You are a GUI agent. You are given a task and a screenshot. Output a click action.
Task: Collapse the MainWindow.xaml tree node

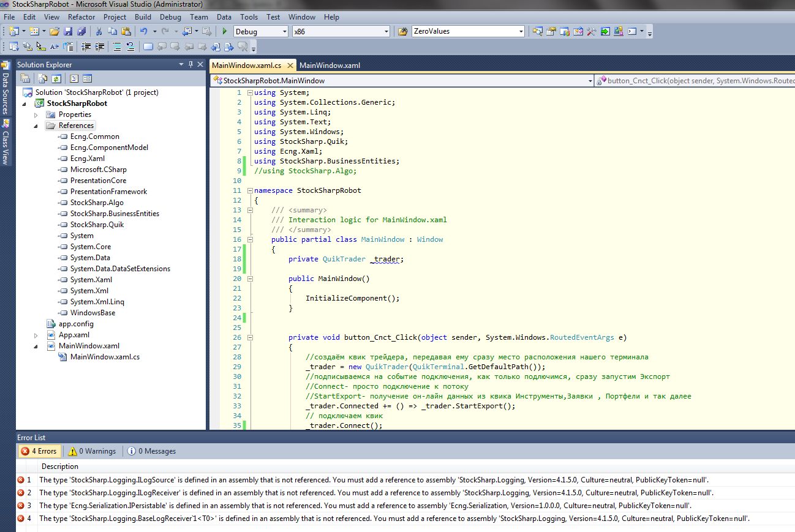(36, 346)
